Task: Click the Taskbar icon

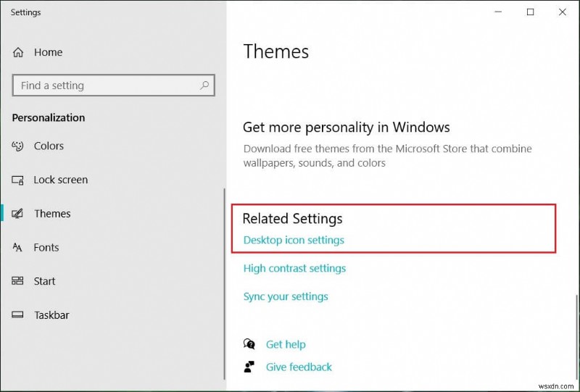Action: [x=17, y=315]
